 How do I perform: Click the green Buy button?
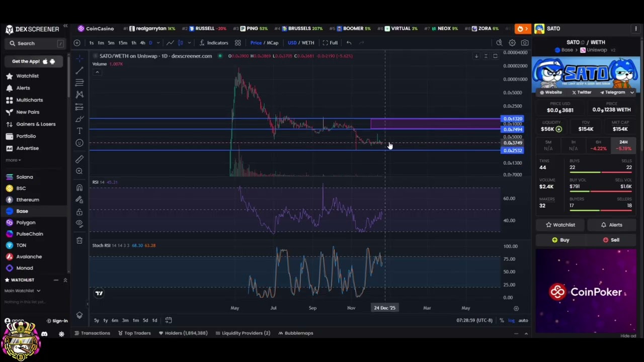560,240
